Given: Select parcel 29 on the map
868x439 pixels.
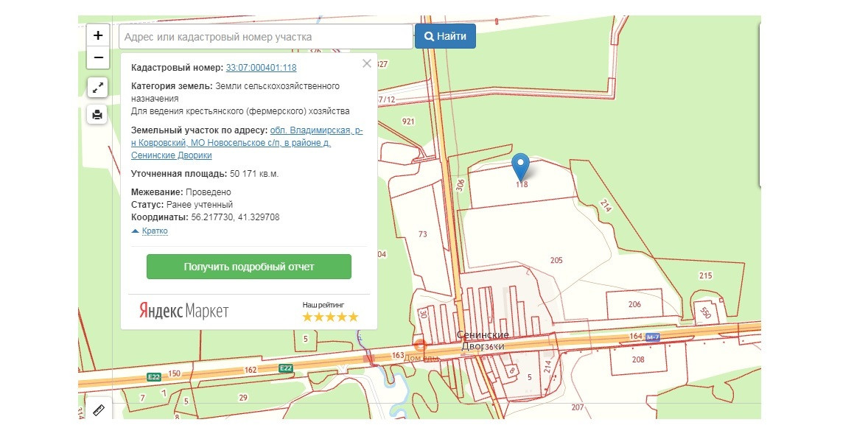Looking at the screenshot, I should pyautogui.click(x=243, y=398).
